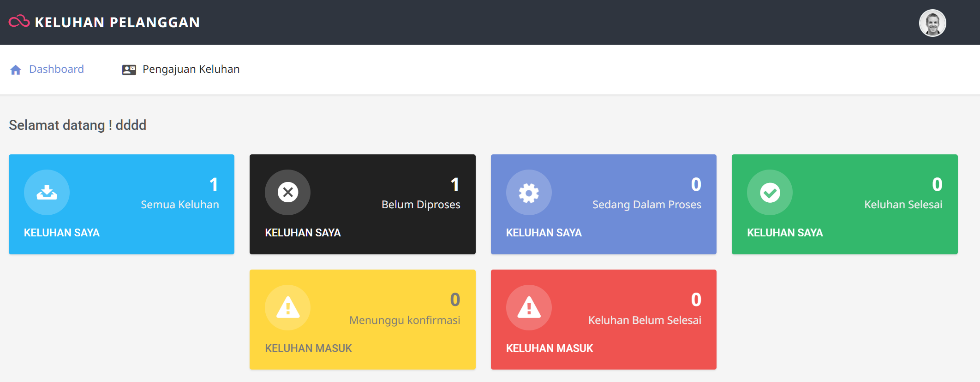Open the Belum Diproses label

tap(421, 205)
